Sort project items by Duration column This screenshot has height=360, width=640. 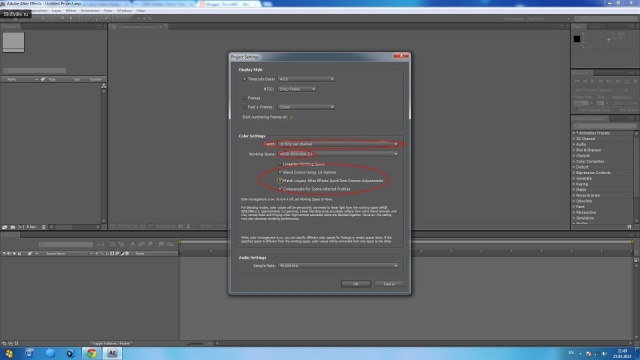pyautogui.click(x=96, y=79)
